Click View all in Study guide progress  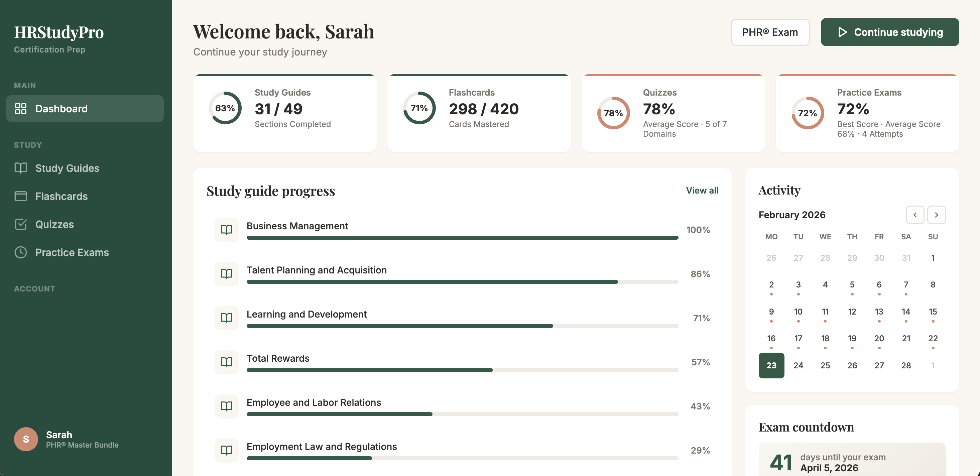tap(702, 191)
